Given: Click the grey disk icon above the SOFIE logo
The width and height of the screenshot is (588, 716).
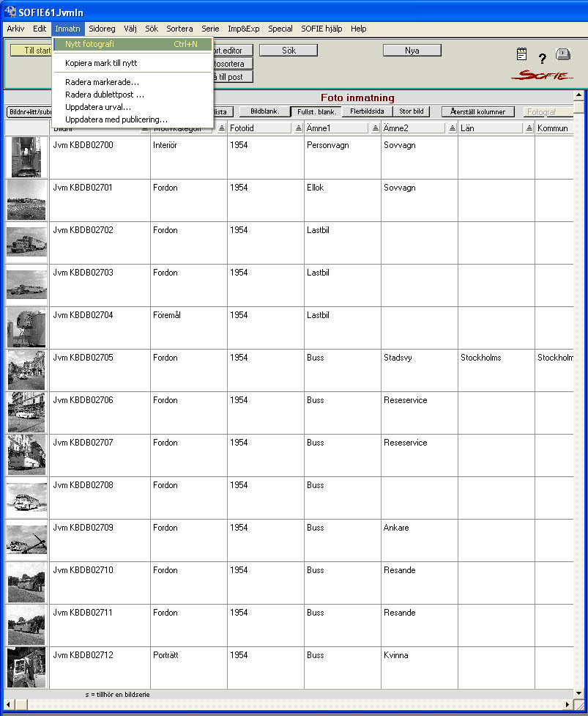Looking at the screenshot, I should click(563, 54).
